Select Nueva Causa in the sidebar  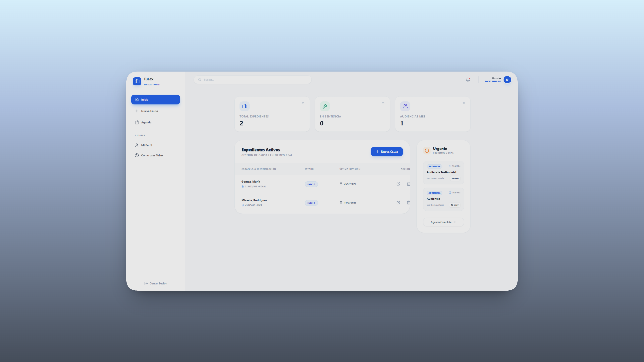pyautogui.click(x=156, y=111)
